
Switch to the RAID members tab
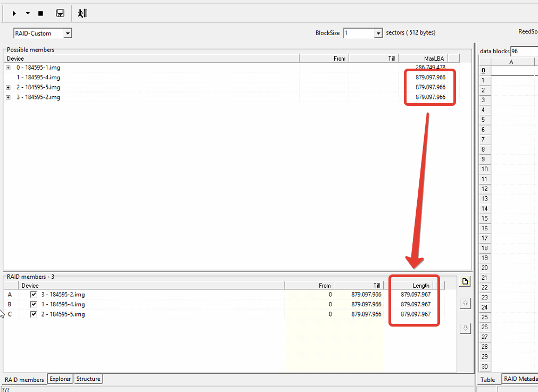24,380
